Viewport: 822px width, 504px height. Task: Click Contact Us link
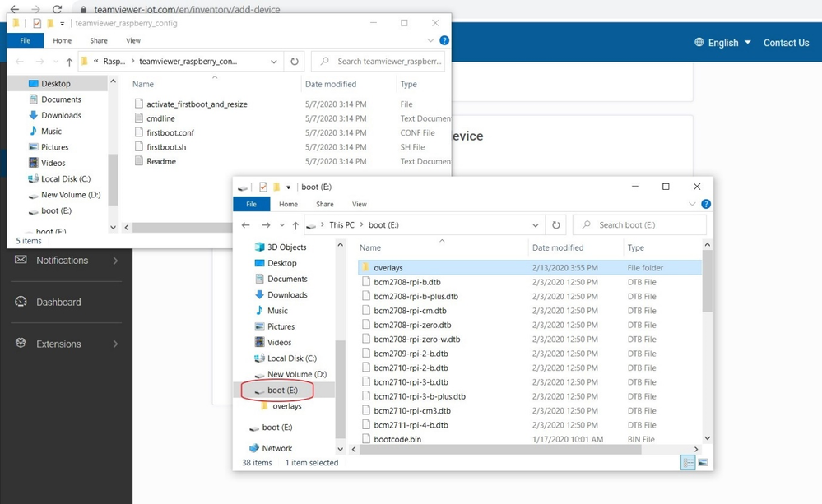click(x=786, y=43)
